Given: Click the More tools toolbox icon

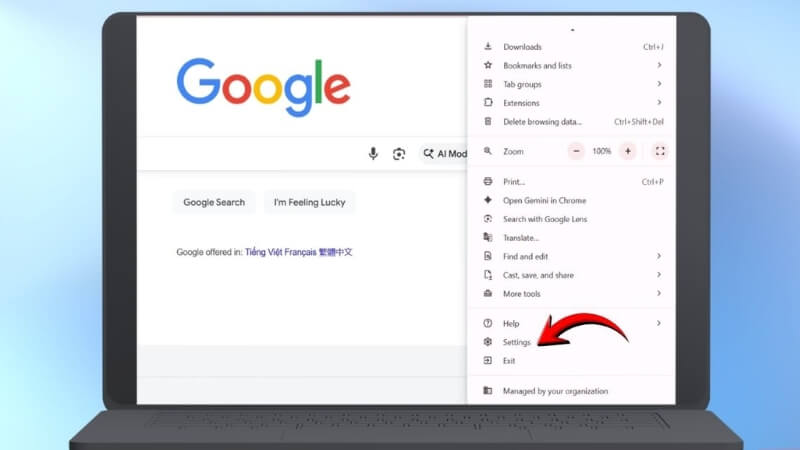Looking at the screenshot, I should click(x=488, y=293).
